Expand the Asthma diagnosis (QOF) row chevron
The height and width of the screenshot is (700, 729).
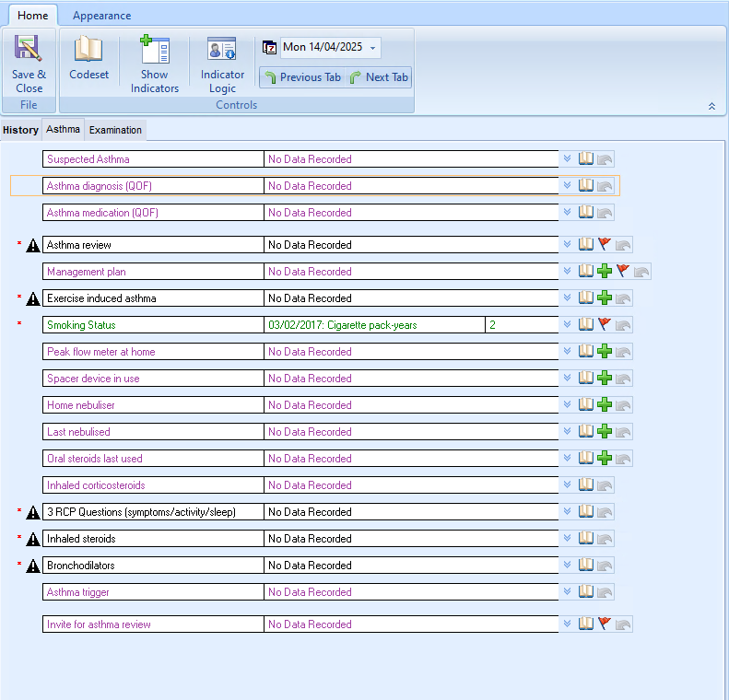567,186
